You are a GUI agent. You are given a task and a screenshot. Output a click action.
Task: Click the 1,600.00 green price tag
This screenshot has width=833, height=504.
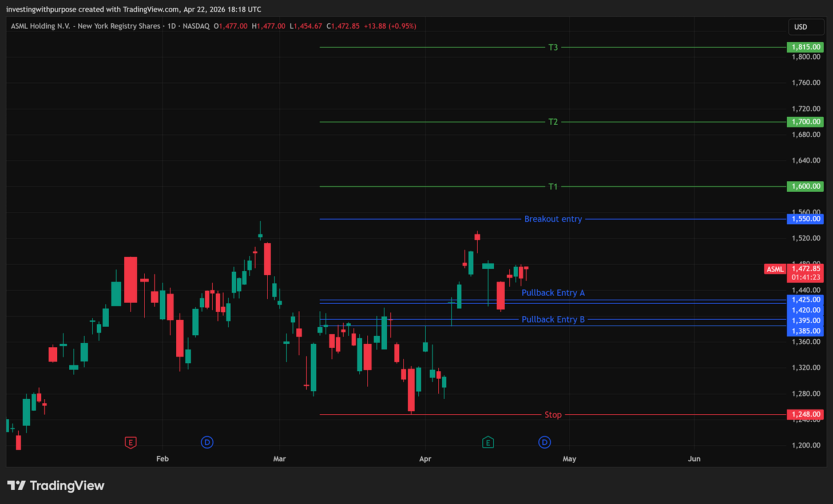click(806, 186)
